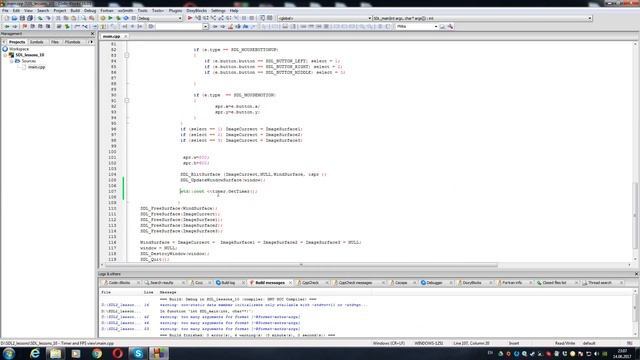Click the Debugging windows icon
Image resolution: width=640 pixels, height=360 pixels.
[262, 18]
